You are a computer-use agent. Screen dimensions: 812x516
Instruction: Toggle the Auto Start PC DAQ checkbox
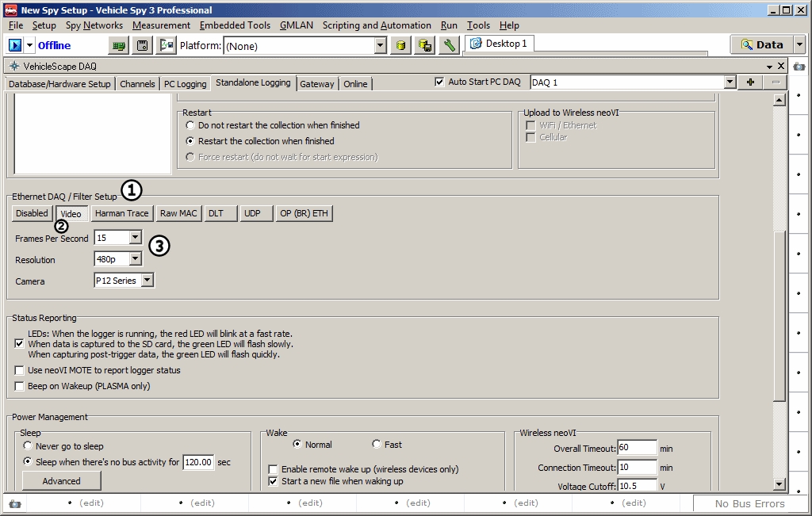click(440, 82)
